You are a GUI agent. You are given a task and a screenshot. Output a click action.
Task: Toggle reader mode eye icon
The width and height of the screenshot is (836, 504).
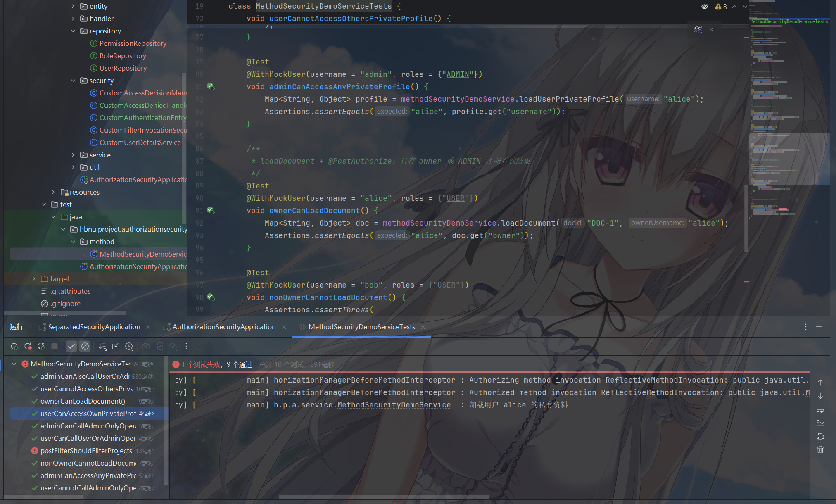click(705, 7)
